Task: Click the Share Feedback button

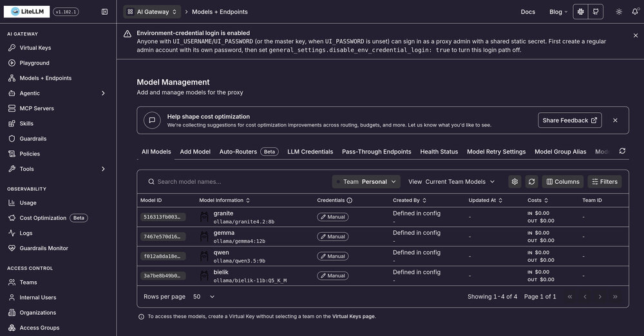Action: point(570,121)
